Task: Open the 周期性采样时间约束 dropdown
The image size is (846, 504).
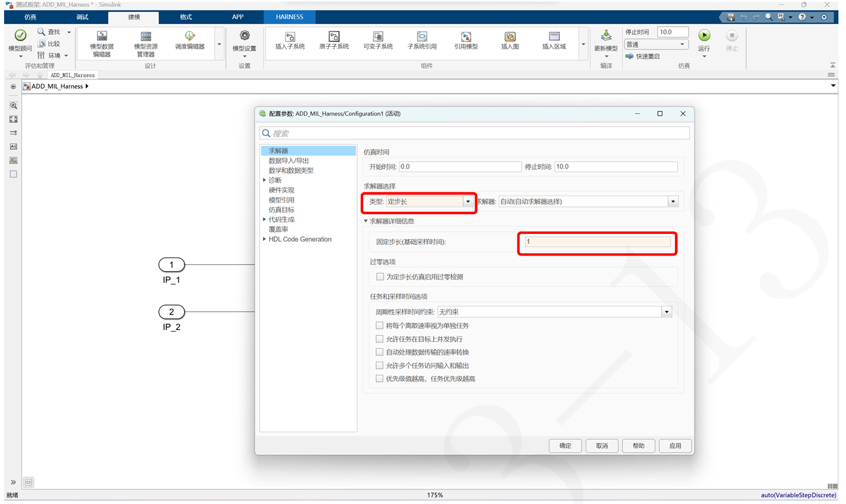Action: click(x=666, y=311)
